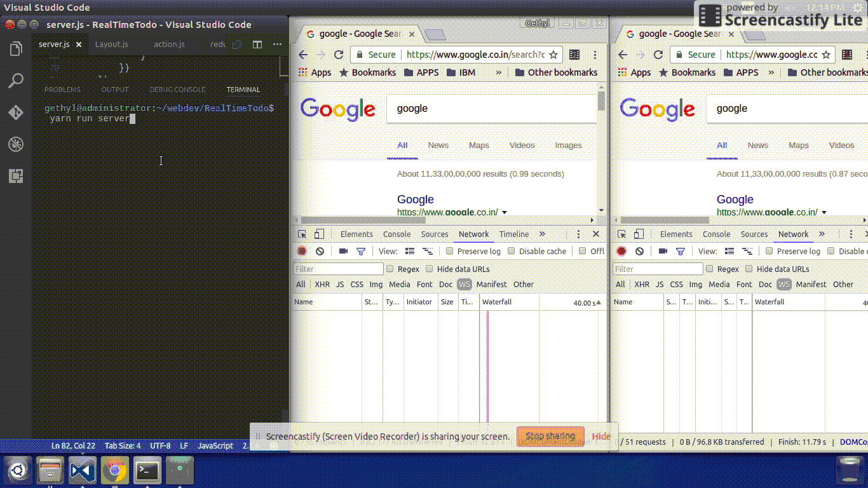Viewport: 868px width, 488px height.
Task: Click the horizontal scrollbar in left Chrome page
Action: click(x=363, y=220)
